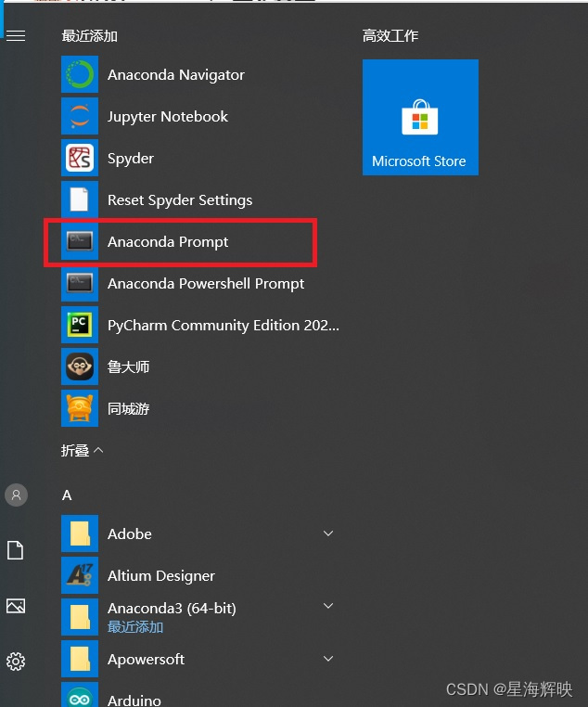Click the Jupyter Notebook icon
Image resolution: width=588 pixels, height=707 pixels.
click(x=80, y=116)
